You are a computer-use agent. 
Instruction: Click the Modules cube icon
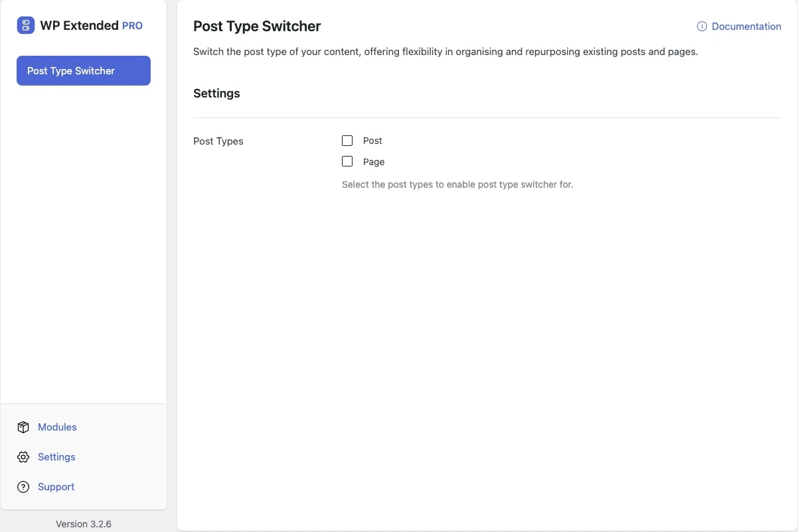coord(23,427)
